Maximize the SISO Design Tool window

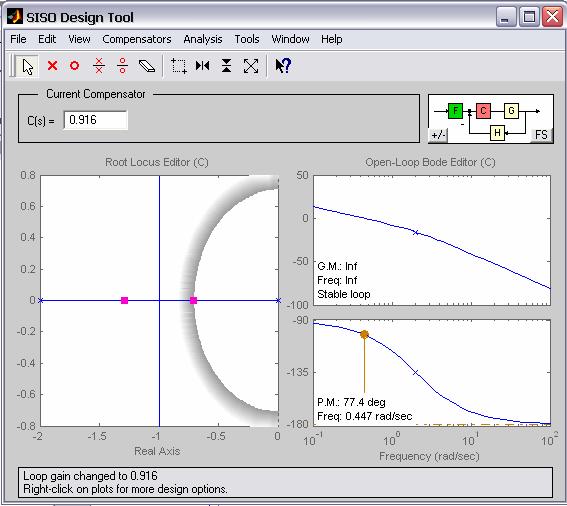[x=529, y=17]
